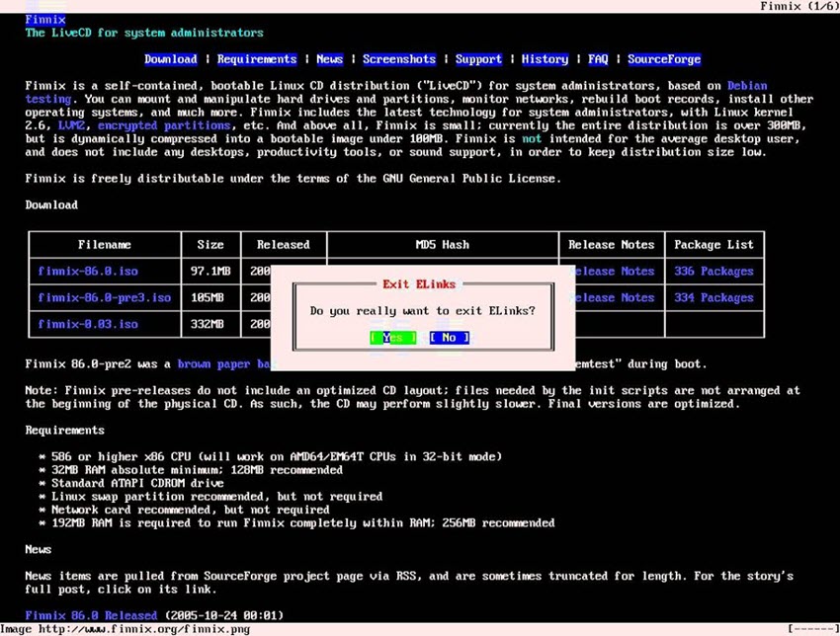Open the FAQ link

coord(598,59)
